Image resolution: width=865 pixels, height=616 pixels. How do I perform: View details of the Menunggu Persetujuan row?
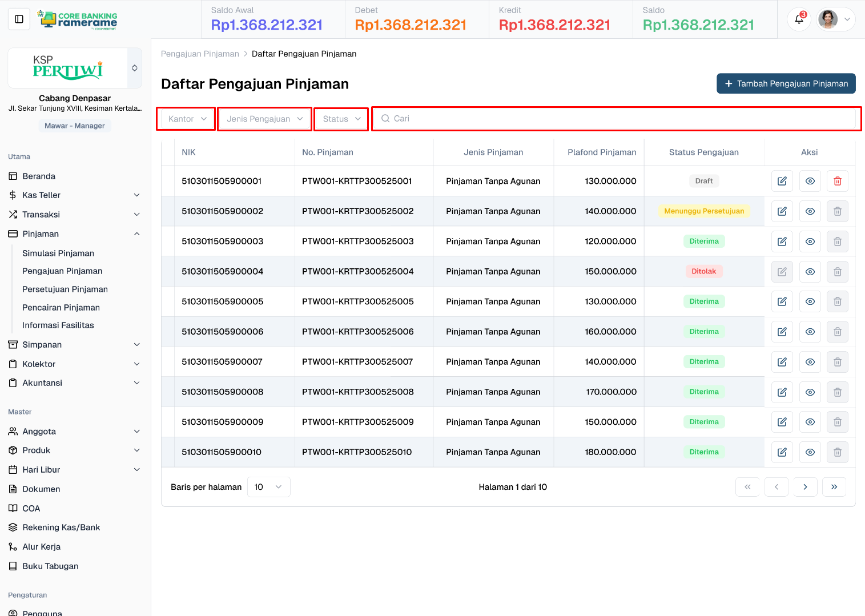tap(810, 211)
